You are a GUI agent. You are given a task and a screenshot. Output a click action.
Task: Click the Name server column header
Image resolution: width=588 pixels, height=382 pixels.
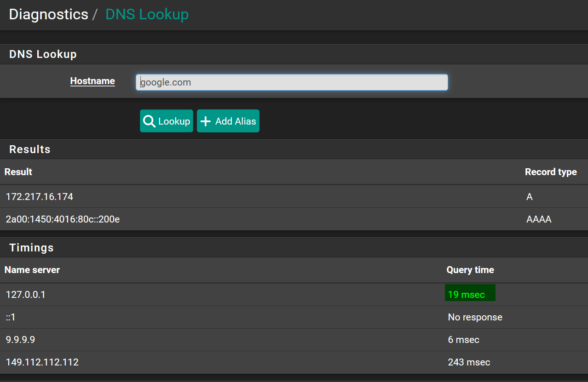pyautogui.click(x=32, y=270)
